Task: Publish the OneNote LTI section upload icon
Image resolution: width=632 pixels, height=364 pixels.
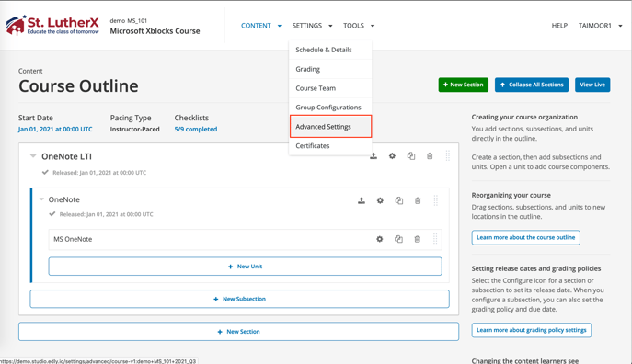Action: click(x=373, y=156)
